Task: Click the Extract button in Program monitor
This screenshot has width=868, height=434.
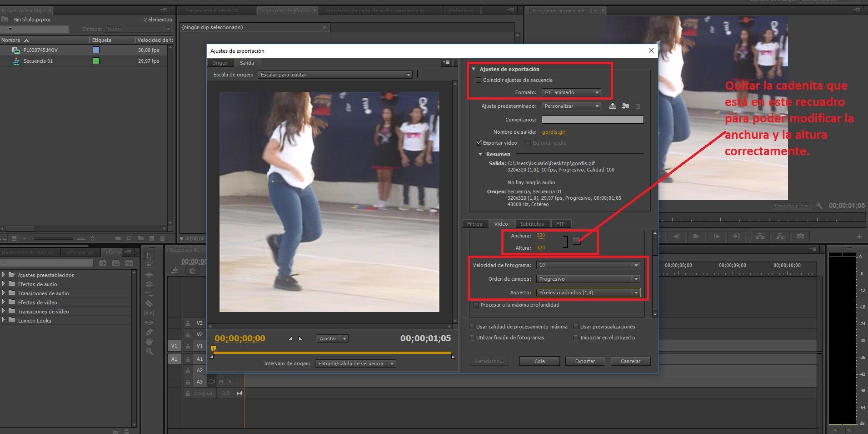Action: pyautogui.click(x=780, y=236)
